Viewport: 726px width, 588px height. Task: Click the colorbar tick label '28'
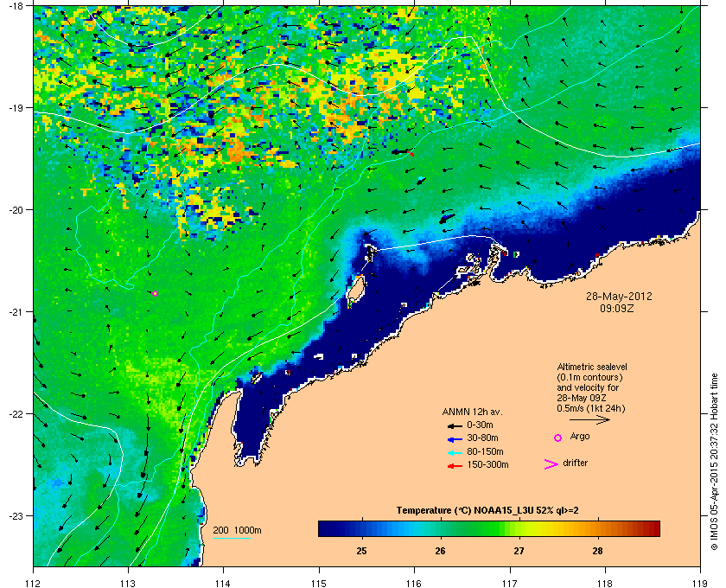pyautogui.click(x=598, y=551)
